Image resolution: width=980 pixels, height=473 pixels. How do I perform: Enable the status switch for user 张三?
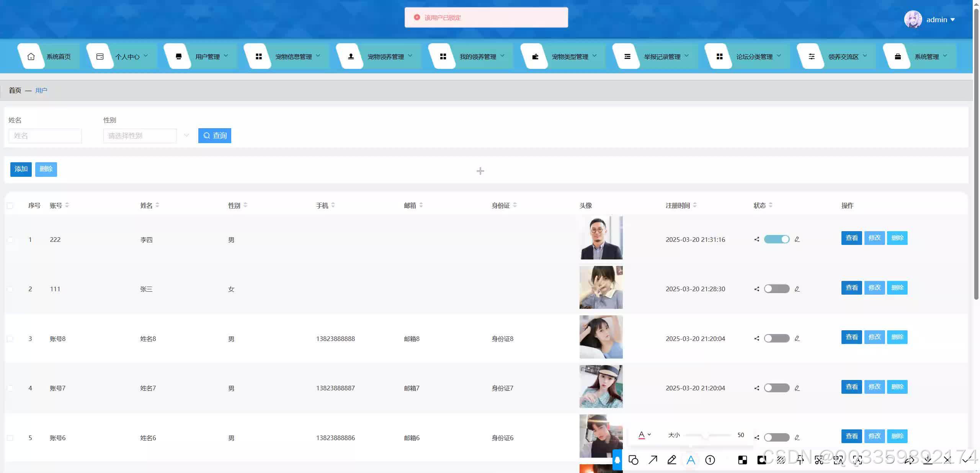coord(776,289)
